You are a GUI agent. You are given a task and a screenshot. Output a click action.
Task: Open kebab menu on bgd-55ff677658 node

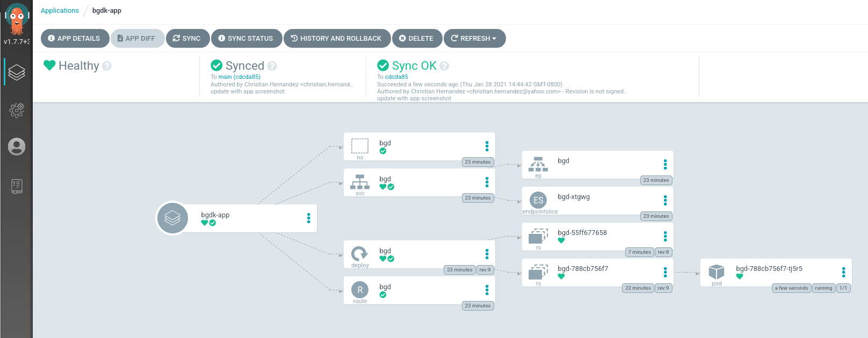click(x=666, y=236)
